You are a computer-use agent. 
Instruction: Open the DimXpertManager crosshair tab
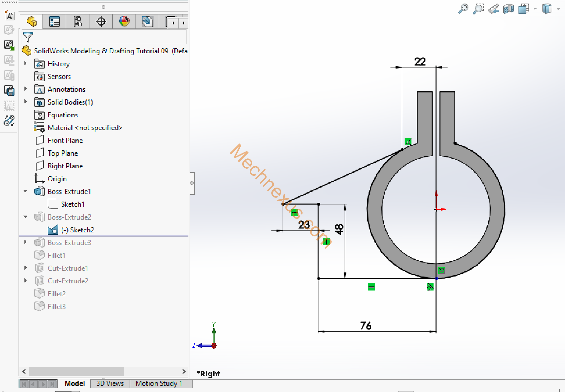(101, 22)
